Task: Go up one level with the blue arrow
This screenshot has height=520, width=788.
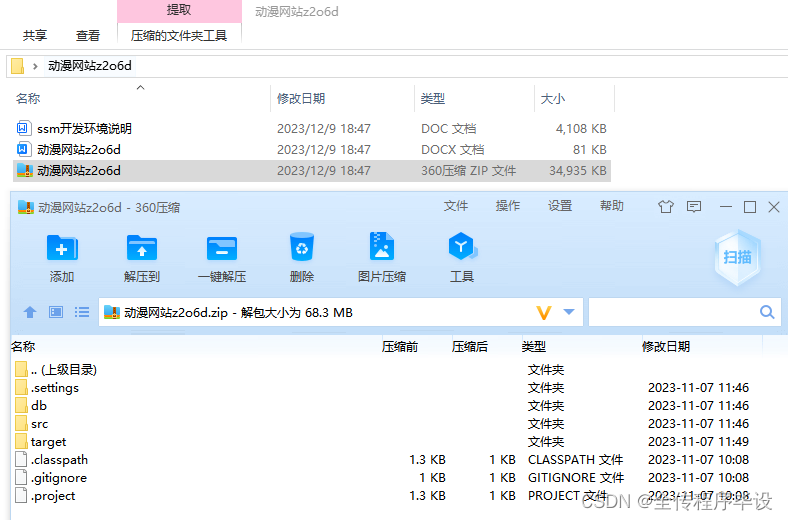Action: (30, 313)
